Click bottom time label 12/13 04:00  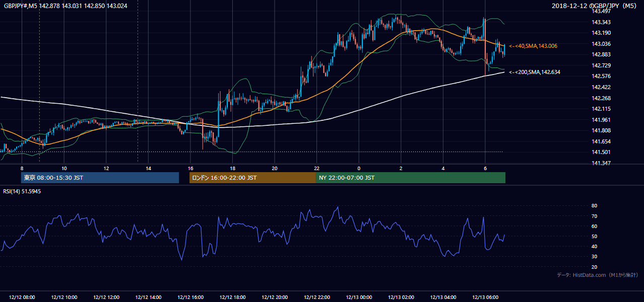click(443, 297)
